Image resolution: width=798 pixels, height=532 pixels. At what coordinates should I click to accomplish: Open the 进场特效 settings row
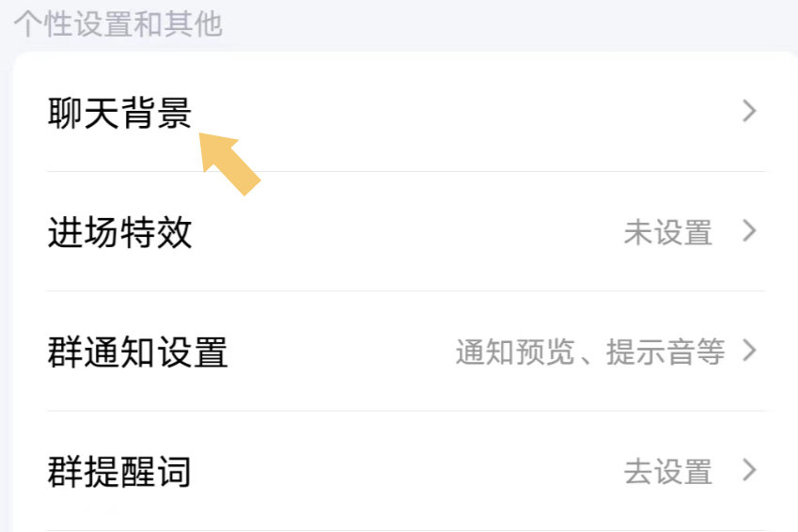tap(406, 231)
